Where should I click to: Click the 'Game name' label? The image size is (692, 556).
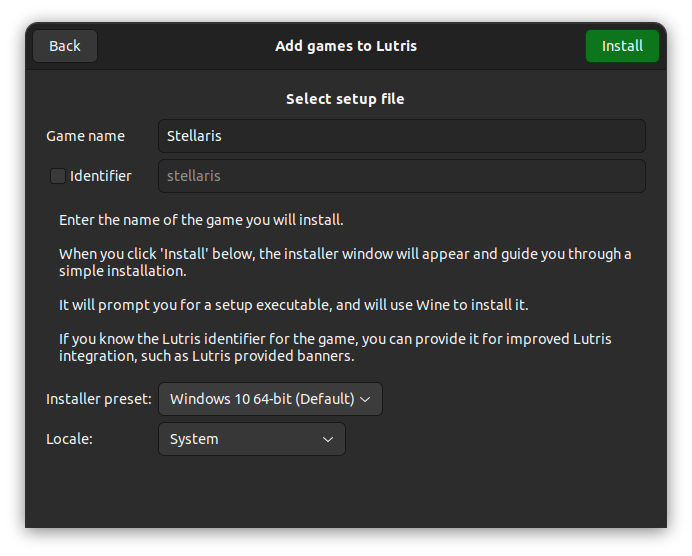coord(85,136)
